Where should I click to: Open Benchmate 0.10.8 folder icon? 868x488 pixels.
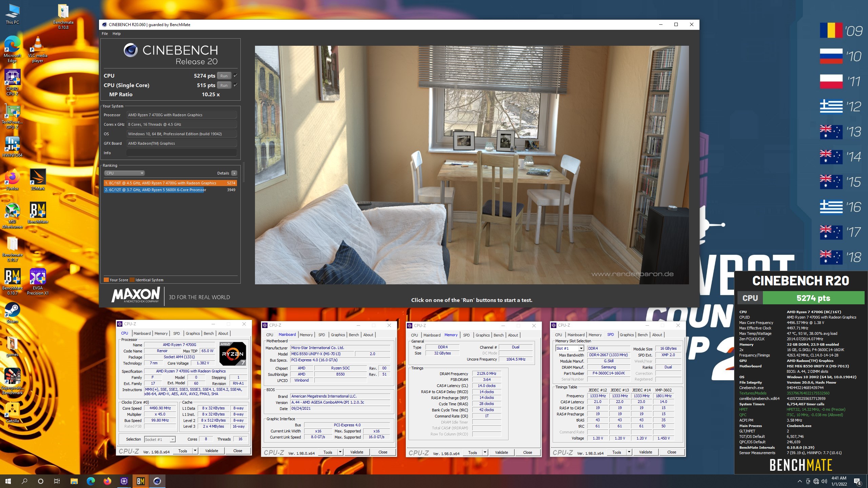[x=63, y=16]
